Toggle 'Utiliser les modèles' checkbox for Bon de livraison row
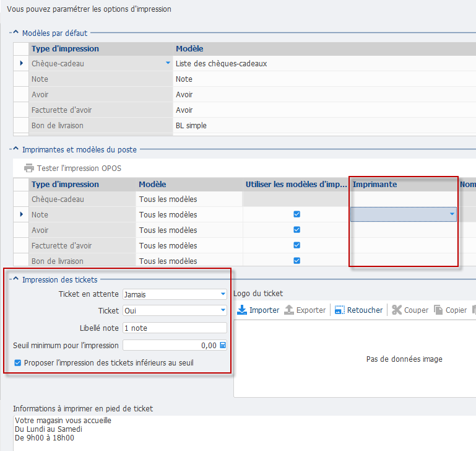Image resolution: width=476 pixels, height=451 pixels. pos(296,261)
